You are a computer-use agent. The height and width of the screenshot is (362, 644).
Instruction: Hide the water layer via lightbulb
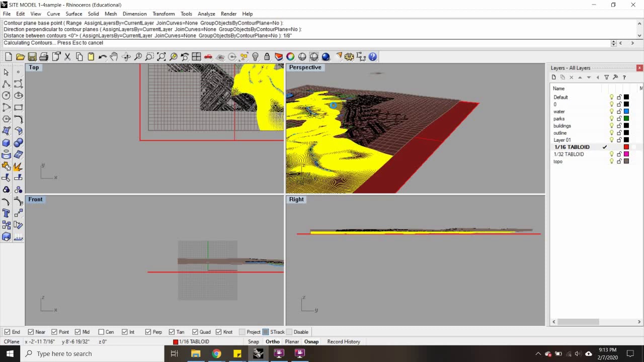[612, 112]
